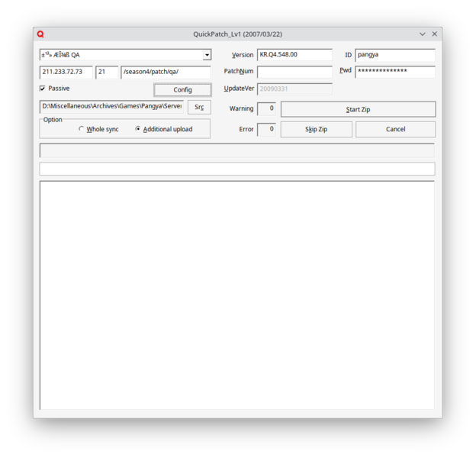The height and width of the screenshot is (458, 476).
Task: Click the lower progress bar
Action: coord(237,169)
